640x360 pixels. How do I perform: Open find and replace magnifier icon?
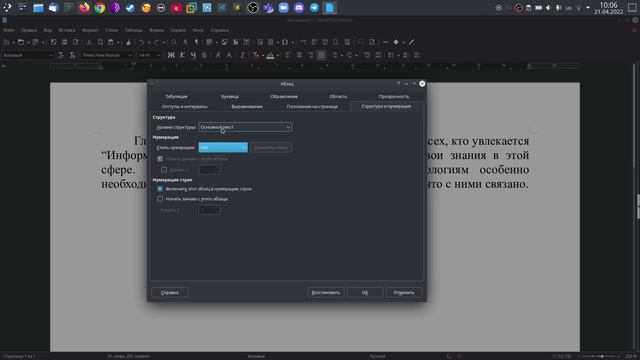[x=174, y=42]
